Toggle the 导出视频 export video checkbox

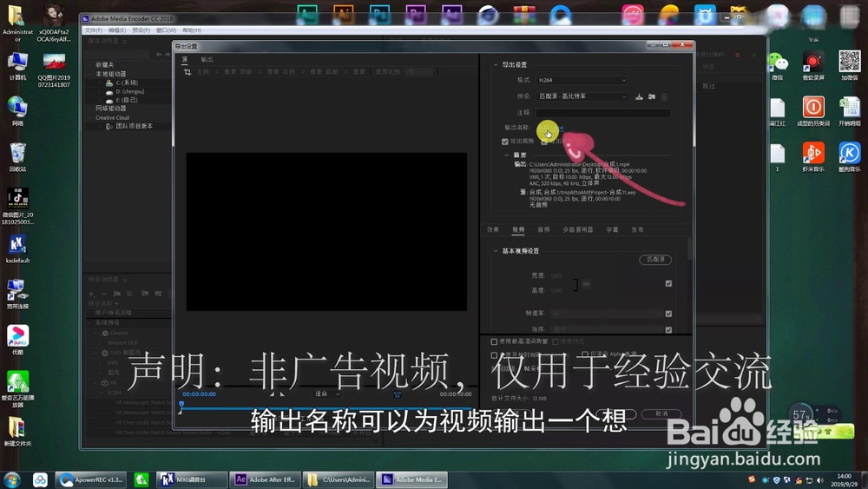(505, 142)
